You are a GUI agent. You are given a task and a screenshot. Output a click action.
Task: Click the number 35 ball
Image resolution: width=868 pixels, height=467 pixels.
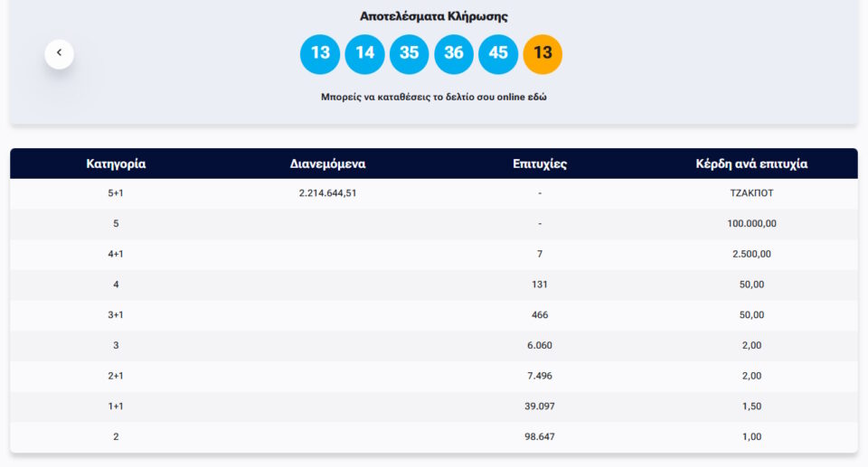[x=409, y=53]
